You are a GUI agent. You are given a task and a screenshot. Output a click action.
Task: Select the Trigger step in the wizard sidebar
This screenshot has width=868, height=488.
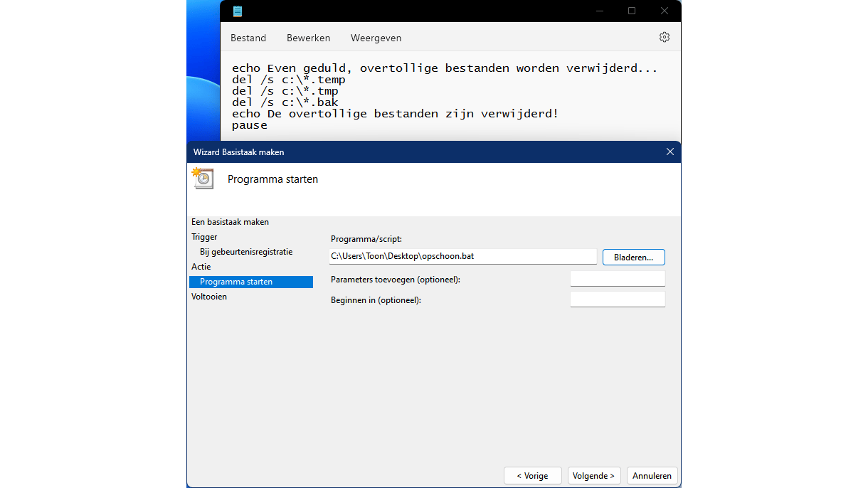[204, 236]
